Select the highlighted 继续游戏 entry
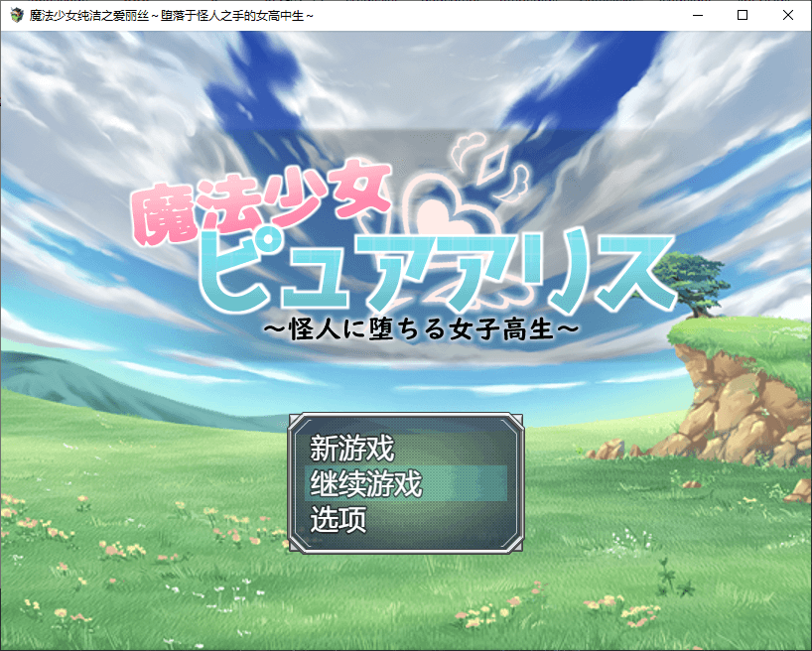Viewport: 812px width, 651px height. tap(366, 483)
